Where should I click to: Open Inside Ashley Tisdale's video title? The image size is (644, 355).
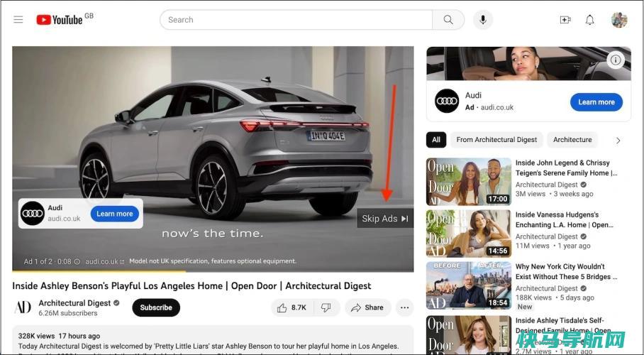563,325
